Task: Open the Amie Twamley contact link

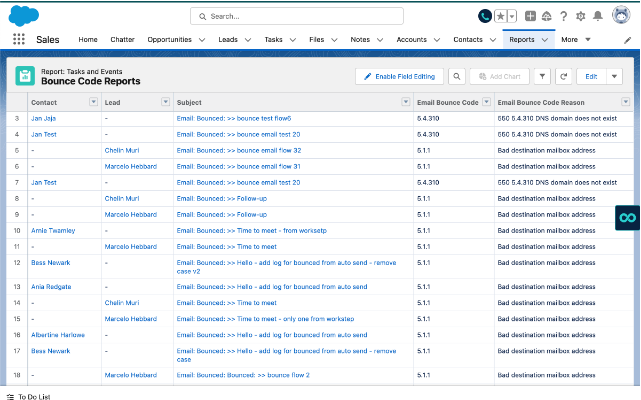Action: (53, 231)
